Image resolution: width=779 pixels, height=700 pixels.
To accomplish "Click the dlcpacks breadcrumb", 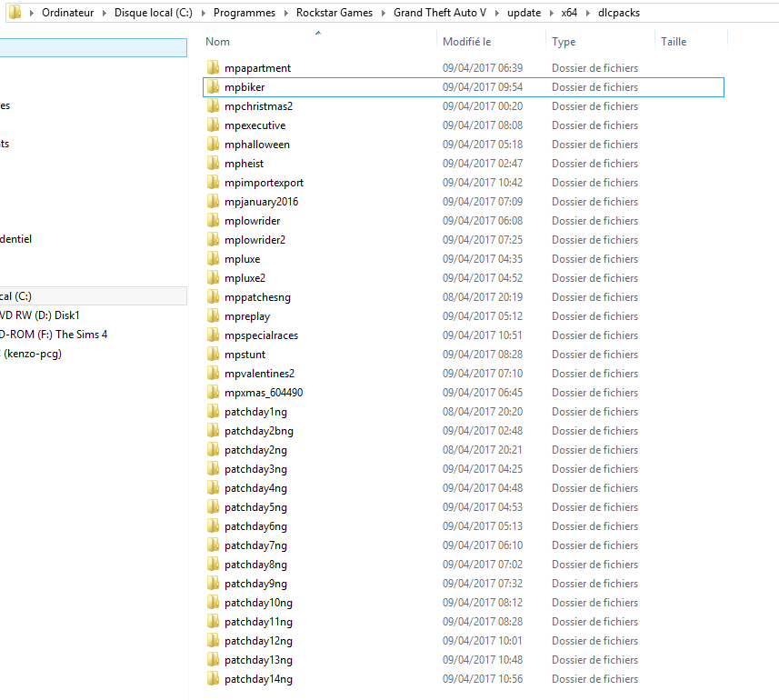I will click(x=619, y=13).
